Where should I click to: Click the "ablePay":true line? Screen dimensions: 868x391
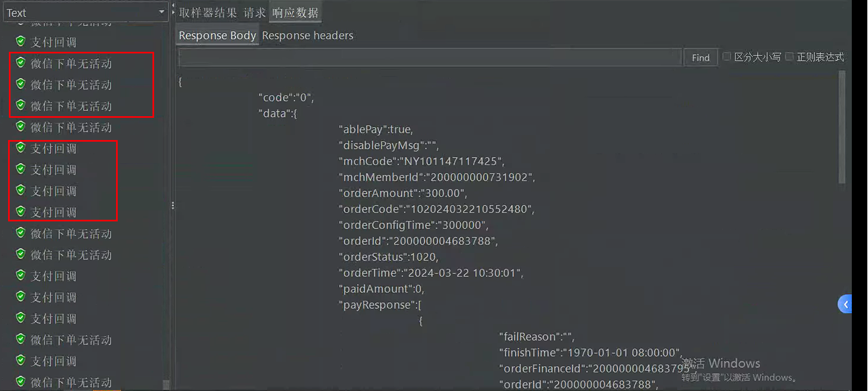click(376, 130)
